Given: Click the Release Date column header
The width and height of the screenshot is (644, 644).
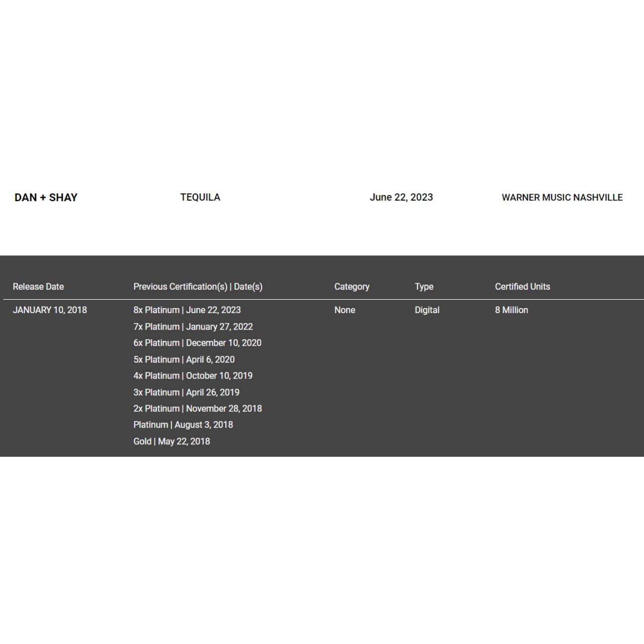Looking at the screenshot, I should (x=38, y=286).
